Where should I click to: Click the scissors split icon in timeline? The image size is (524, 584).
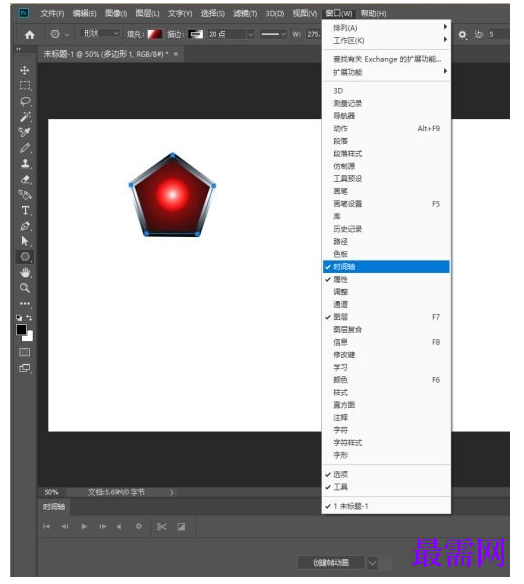pos(162,526)
